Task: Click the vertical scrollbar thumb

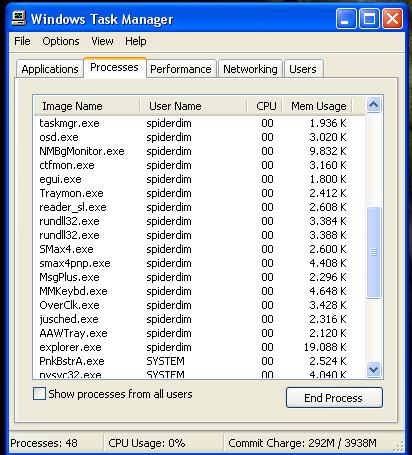Action: coord(373,252)
